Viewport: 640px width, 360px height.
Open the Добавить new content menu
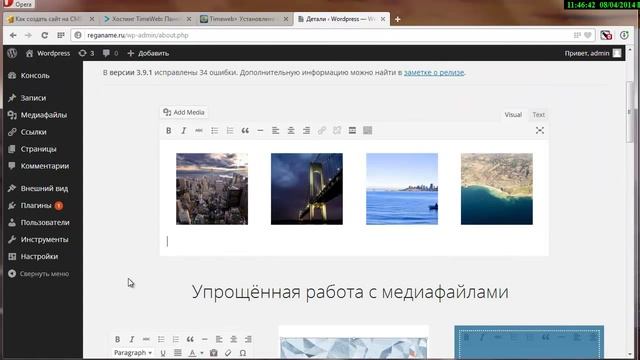148,53
